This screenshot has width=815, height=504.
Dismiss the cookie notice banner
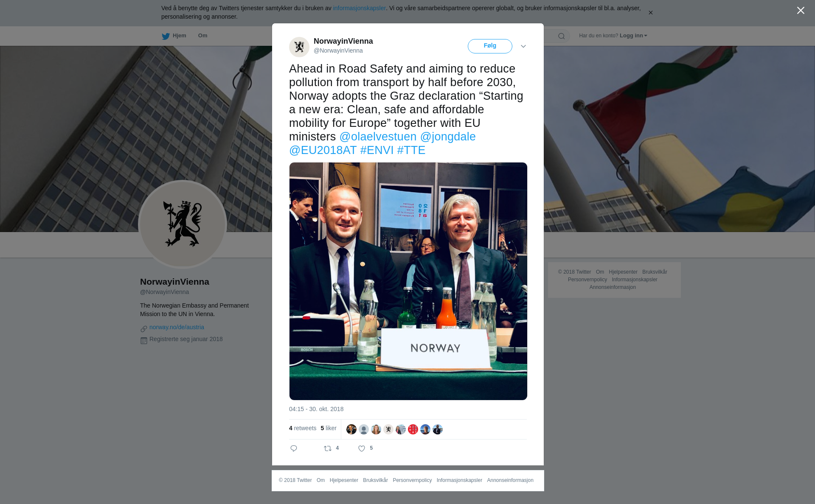(650, 13)
